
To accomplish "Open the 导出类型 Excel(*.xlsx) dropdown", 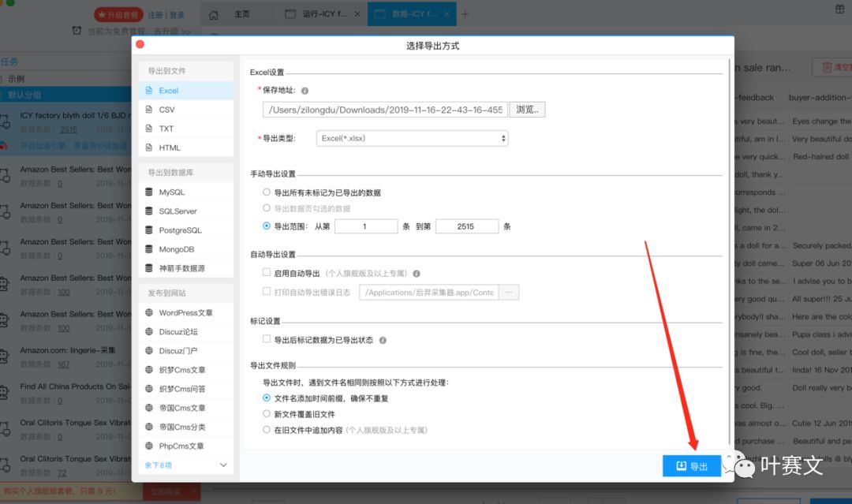I will tap(412, 138).
